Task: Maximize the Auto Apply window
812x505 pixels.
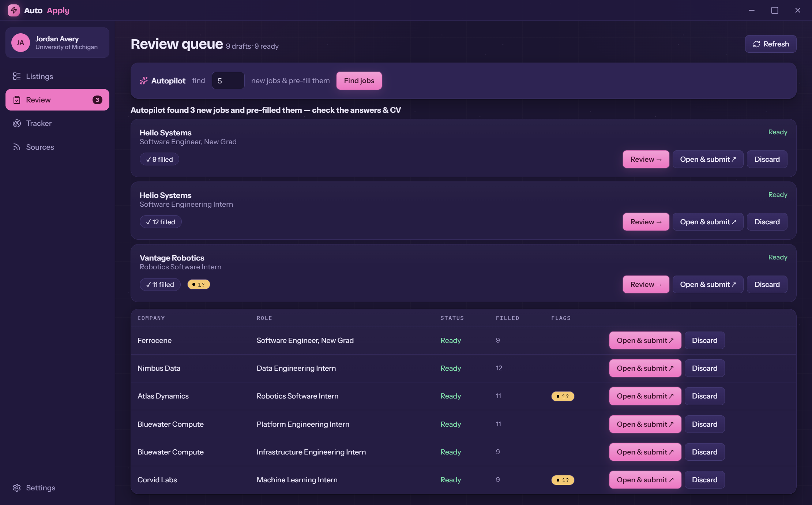Action: (x=775, y=10)
